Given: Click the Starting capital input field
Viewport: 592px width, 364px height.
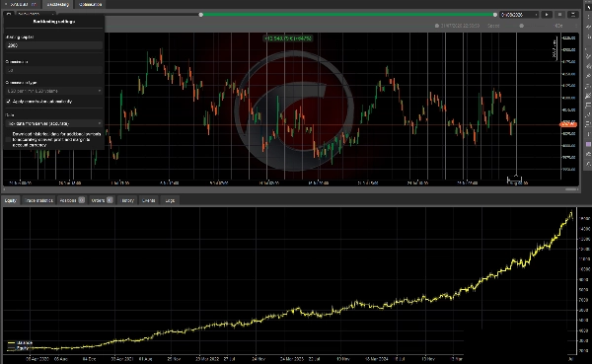Looking at the screenshot, I should (x=53, y=45).
